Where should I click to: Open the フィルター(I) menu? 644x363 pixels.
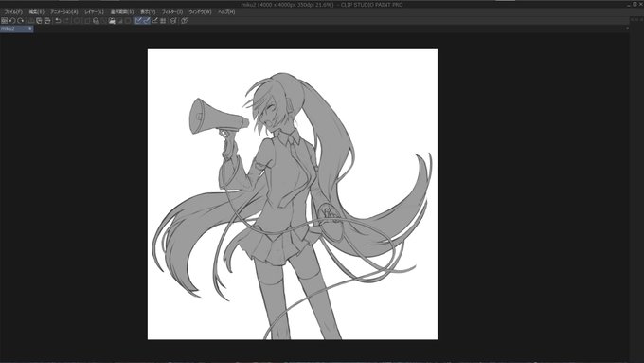click(x=172, y=12)
